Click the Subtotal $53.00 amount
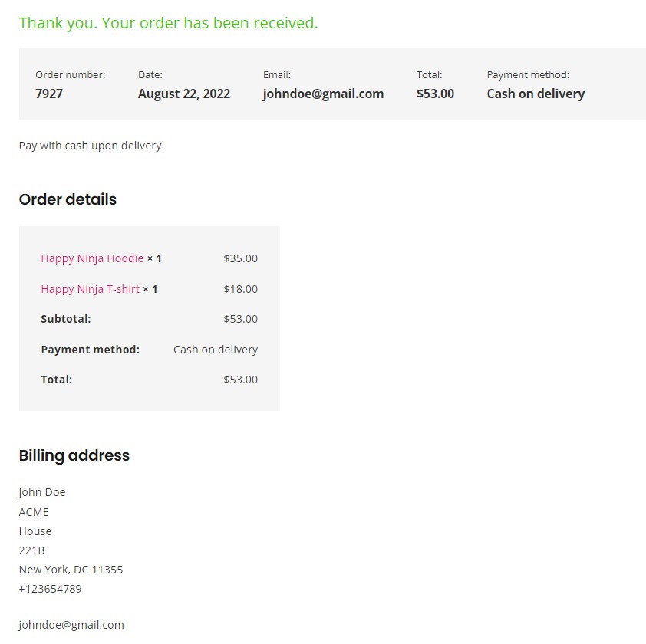Image resolution: width=646 pixels, height=644 pixels. (241, 319)
